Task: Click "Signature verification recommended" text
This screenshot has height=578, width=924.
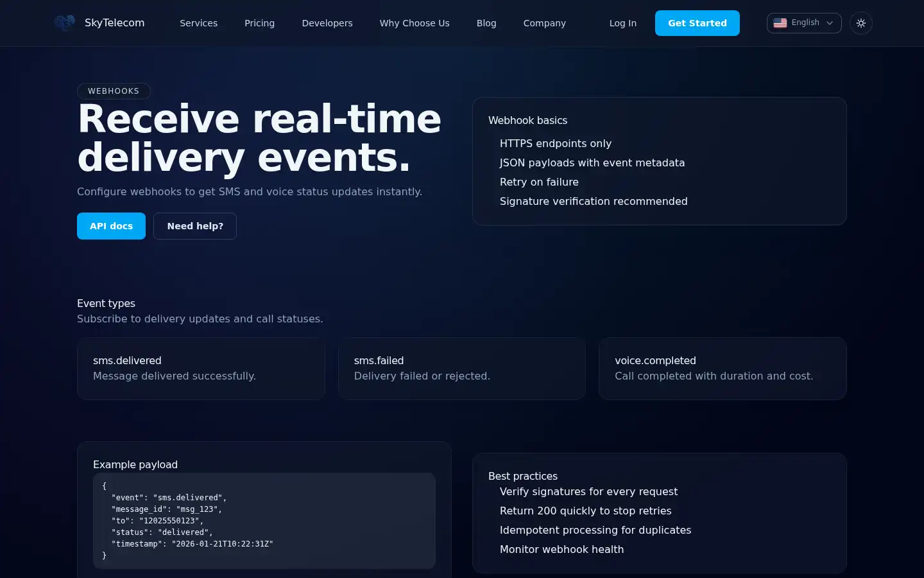Action: [x=594, y=202]
